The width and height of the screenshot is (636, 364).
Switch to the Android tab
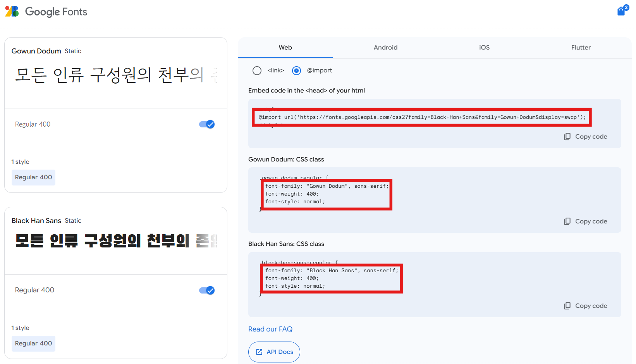(385, 48)
